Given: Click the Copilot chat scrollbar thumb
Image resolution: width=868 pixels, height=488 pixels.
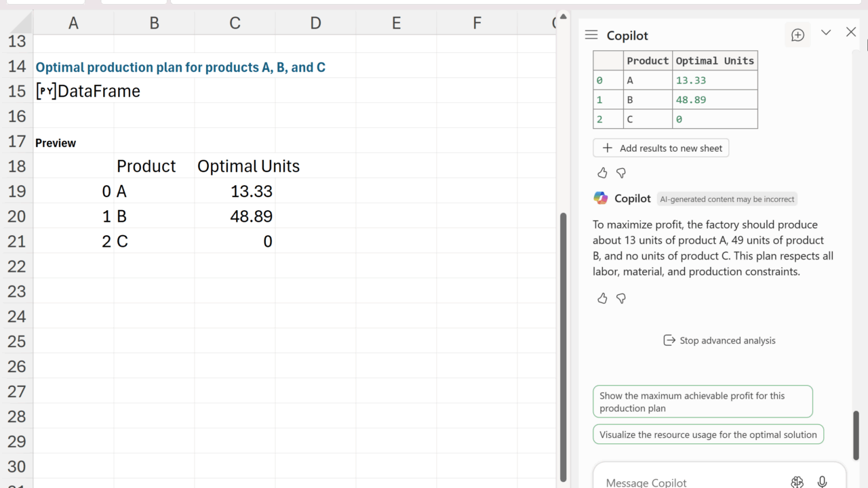Looking at the screenshot, I should (x=856, y=435).
